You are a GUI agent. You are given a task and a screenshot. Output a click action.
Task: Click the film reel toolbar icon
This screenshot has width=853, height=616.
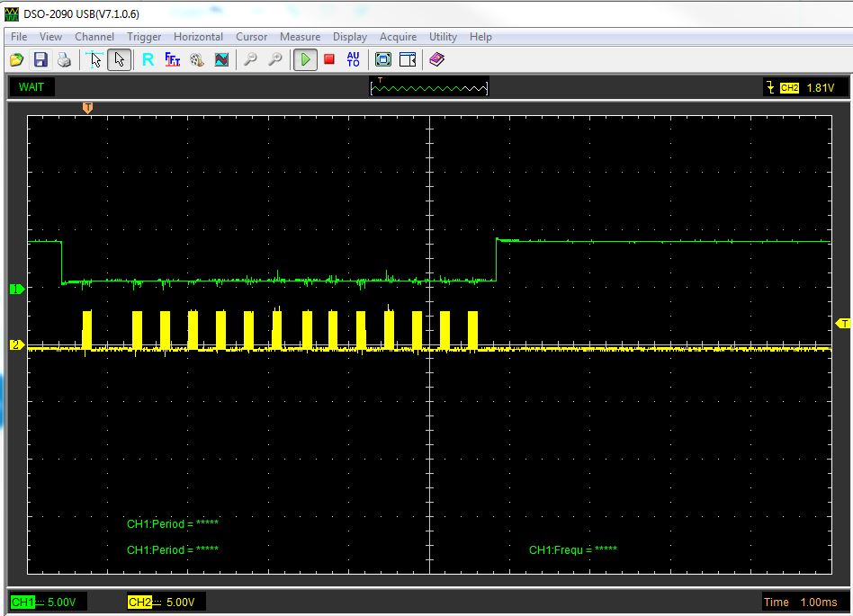click(x=197, y=59)
